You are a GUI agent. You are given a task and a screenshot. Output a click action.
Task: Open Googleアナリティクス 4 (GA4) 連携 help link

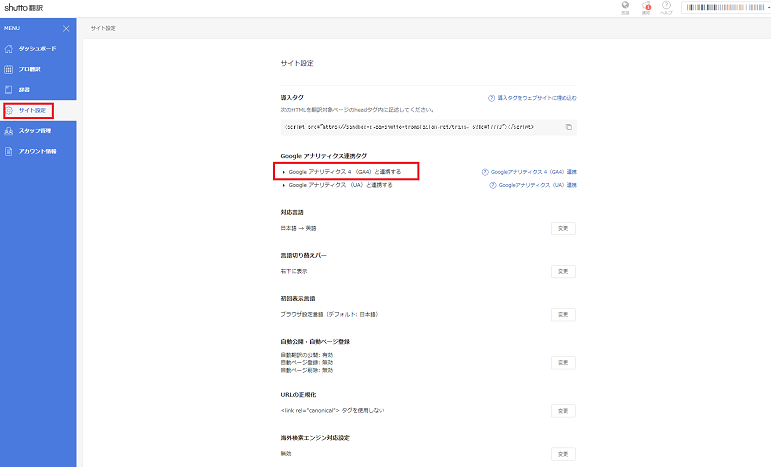click(x=534, y=172)
